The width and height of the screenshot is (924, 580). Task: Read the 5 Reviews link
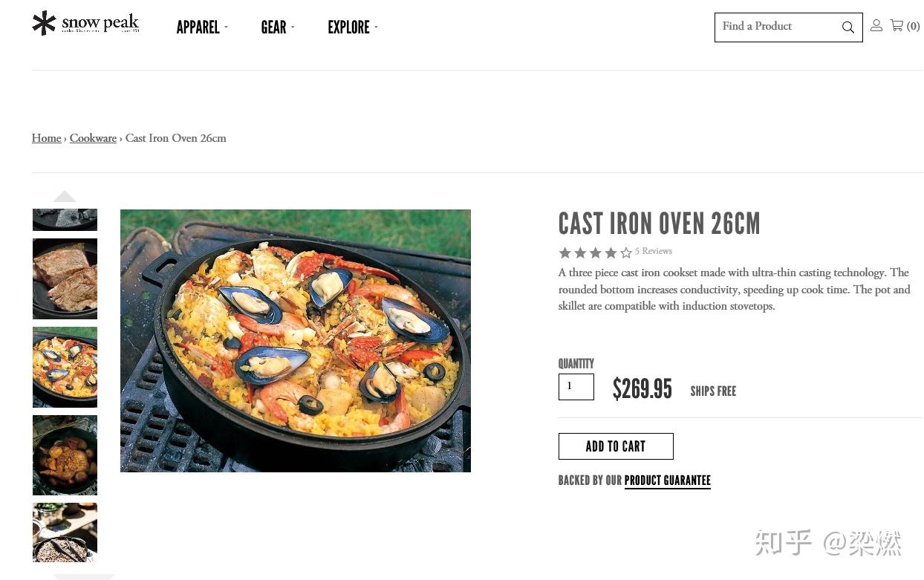point(654,252)
